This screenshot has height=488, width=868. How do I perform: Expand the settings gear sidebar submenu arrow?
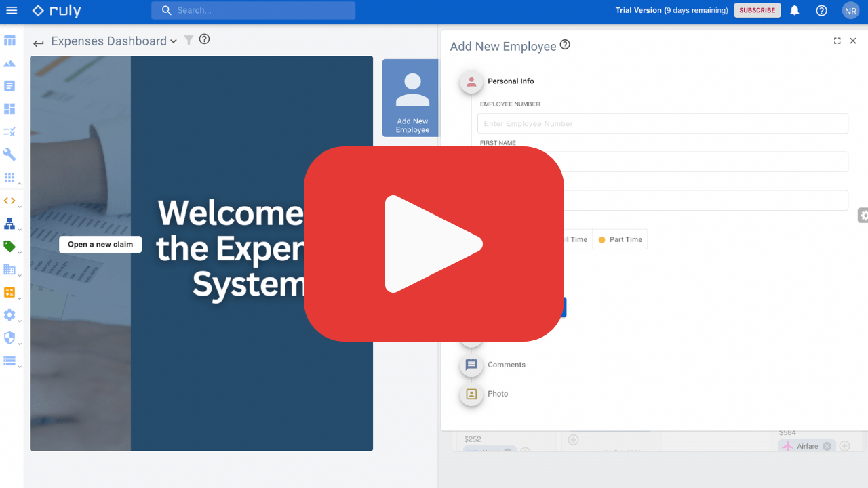(x=19, y=321)
